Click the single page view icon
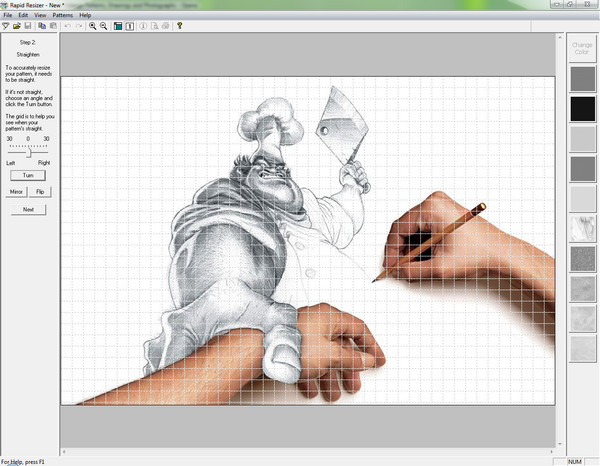The height and width of the screenshot is (466, 600). 129,26
